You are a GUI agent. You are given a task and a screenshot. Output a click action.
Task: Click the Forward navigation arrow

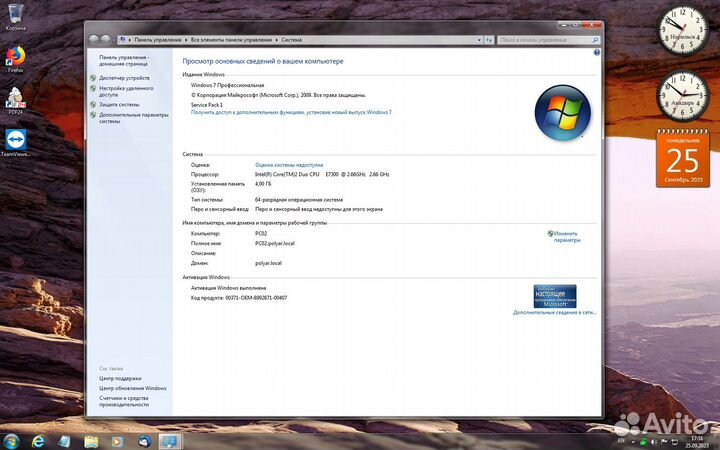point(106,39)
